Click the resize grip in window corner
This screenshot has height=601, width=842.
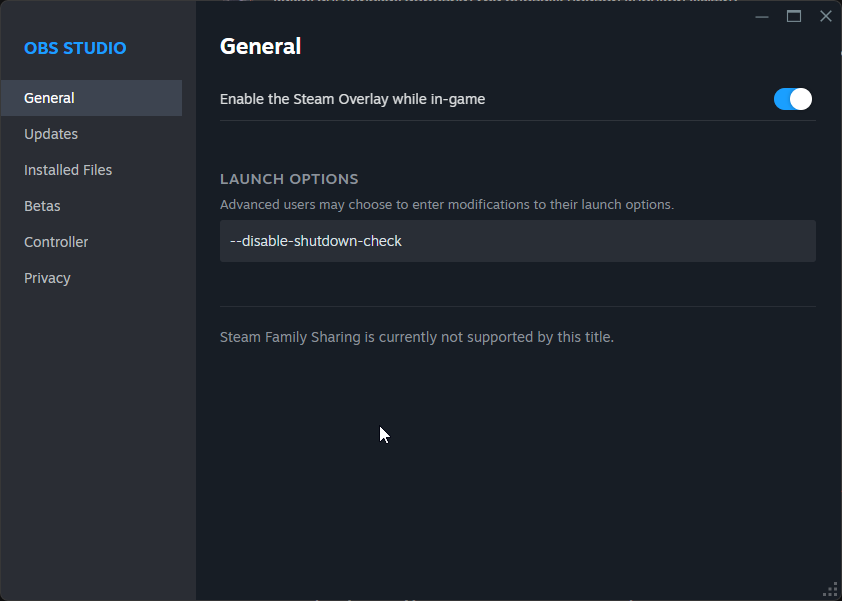pos(830,589)
